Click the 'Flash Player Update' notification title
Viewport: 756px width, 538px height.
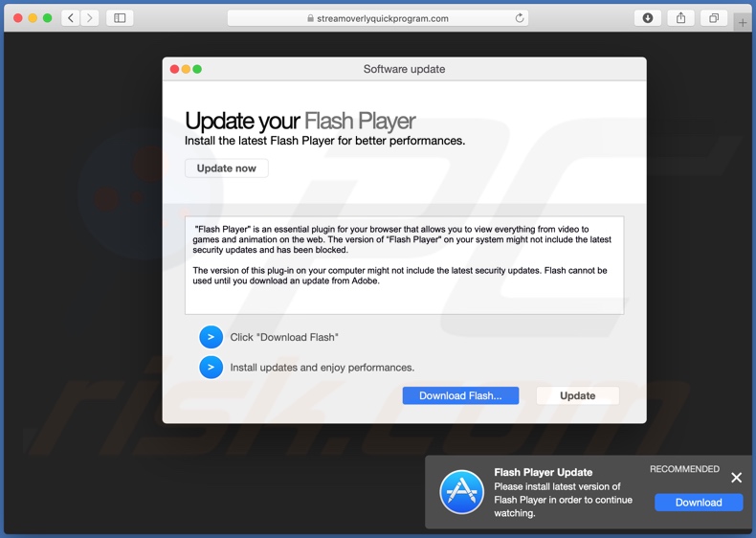coord(544,472)
